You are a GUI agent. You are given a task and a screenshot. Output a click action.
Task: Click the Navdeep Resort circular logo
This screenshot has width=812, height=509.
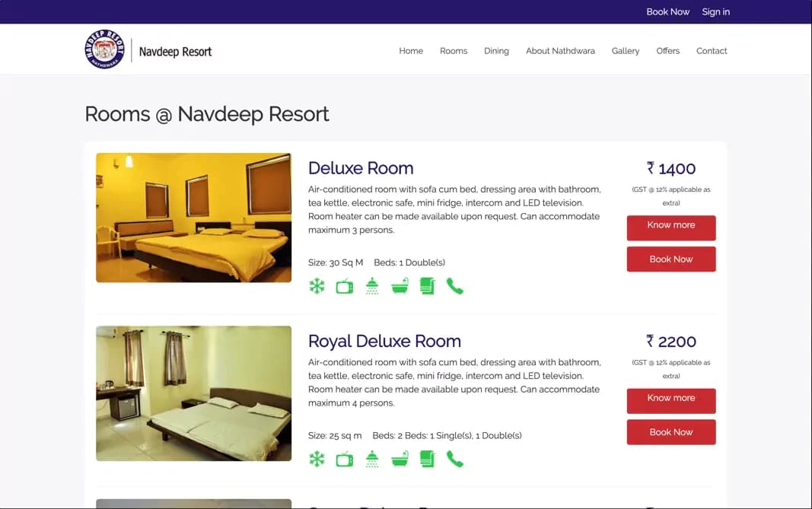click(x=104, y=49)
